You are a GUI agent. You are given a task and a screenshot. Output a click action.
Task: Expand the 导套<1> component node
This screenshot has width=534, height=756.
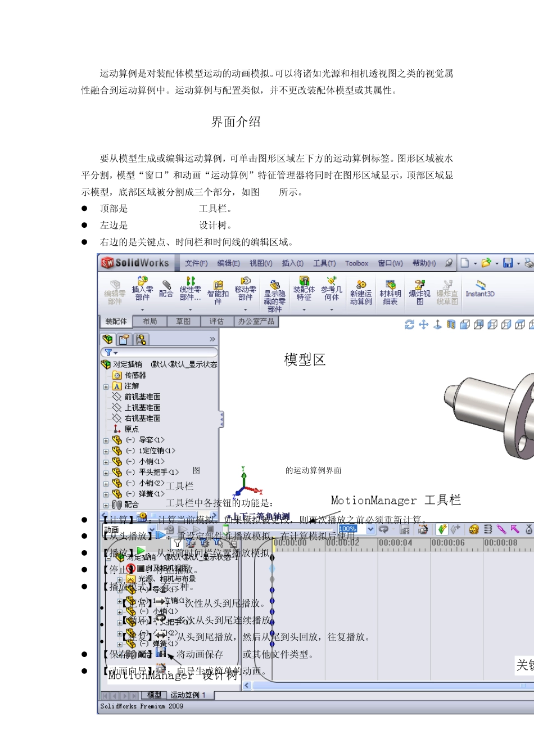coord(106,440)
